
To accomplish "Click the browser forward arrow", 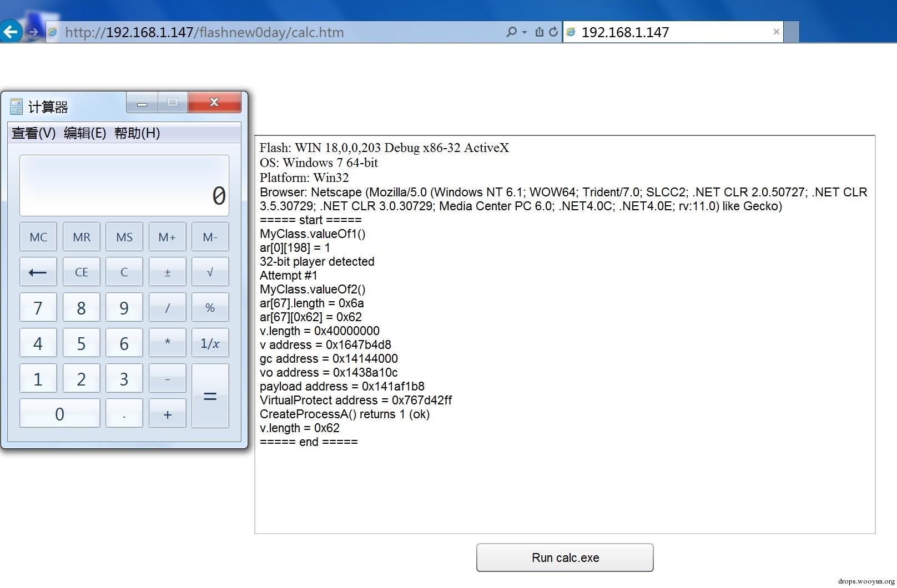I will 34,32.
